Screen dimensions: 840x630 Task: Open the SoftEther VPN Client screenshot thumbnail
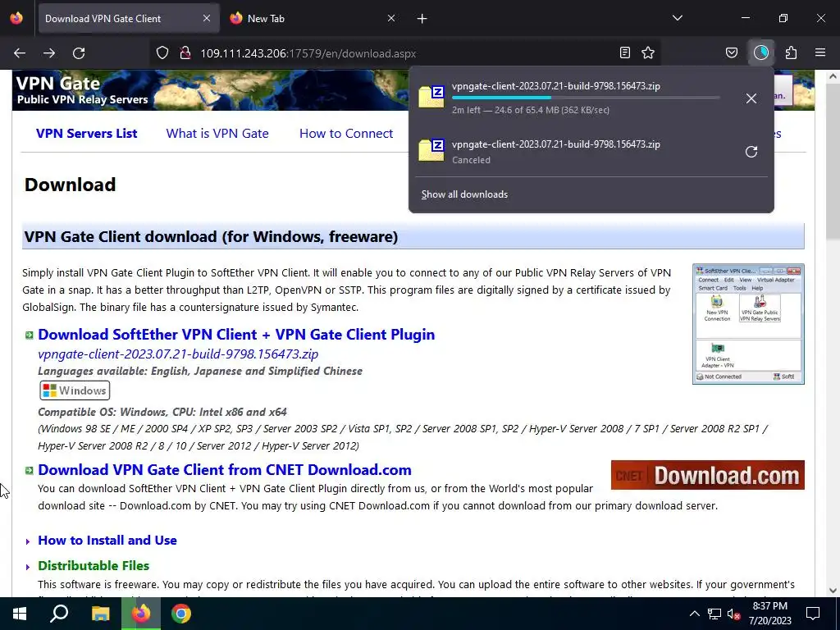748,324
